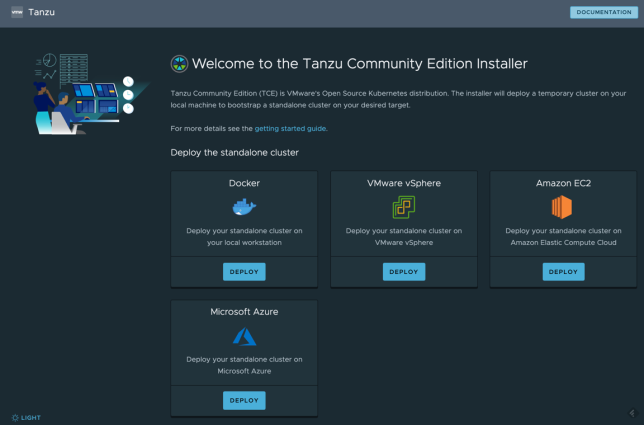Screen dimensions: 644x425
Task: Click the Microsoft Azure card title
Action: tap(244, 312)
